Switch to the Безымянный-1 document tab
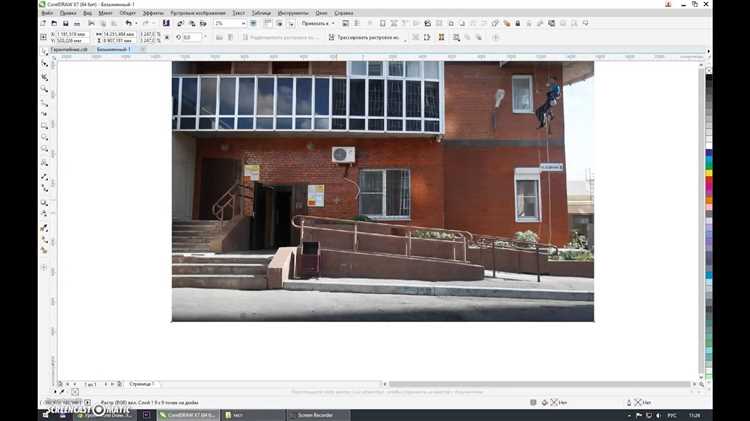This screenshot has height=421, width=750. [x=113, y=49]
